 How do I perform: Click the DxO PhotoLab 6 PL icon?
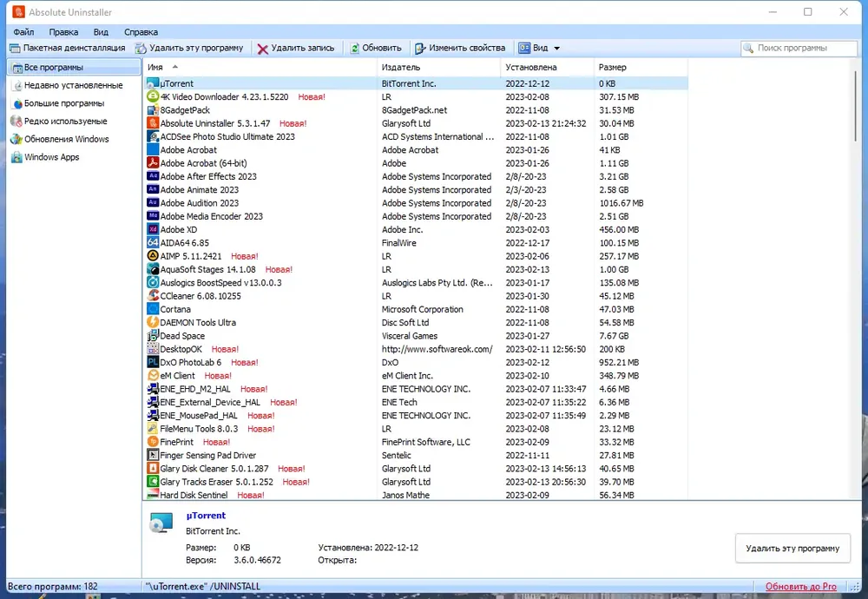point(153,362)
